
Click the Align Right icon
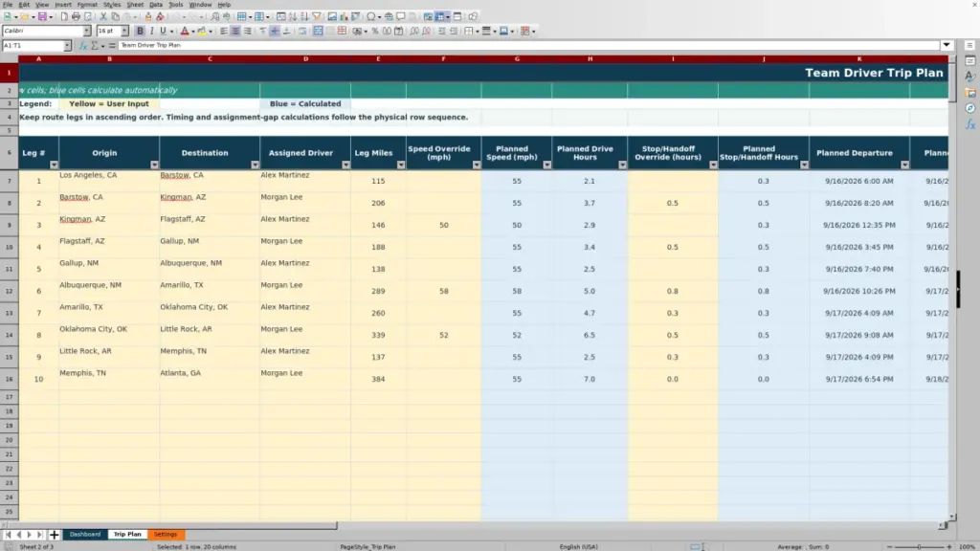pos(248,32)
